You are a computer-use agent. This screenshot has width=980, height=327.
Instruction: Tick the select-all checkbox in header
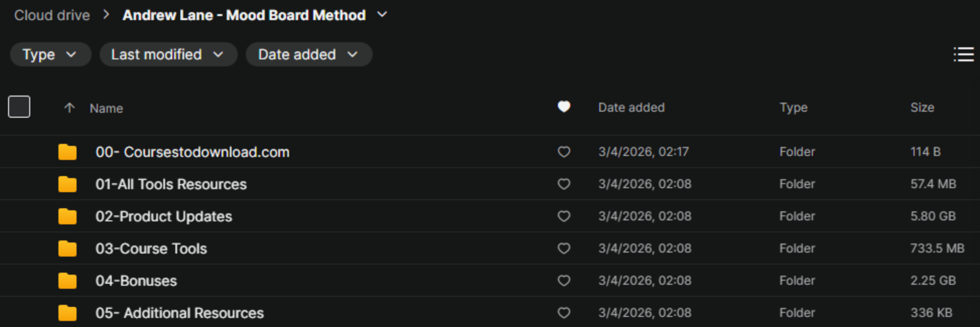[x=19, y=107]
